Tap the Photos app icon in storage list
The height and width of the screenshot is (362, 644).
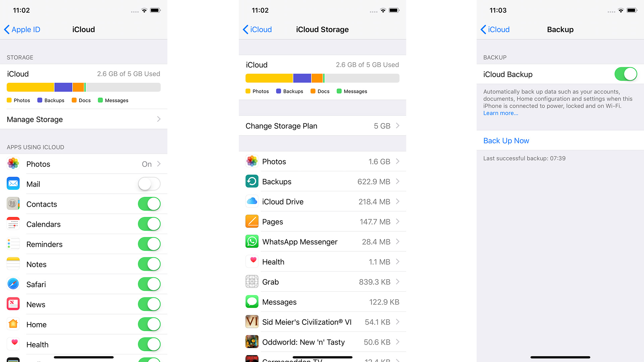pyautogui.click(x=252, y=161)
